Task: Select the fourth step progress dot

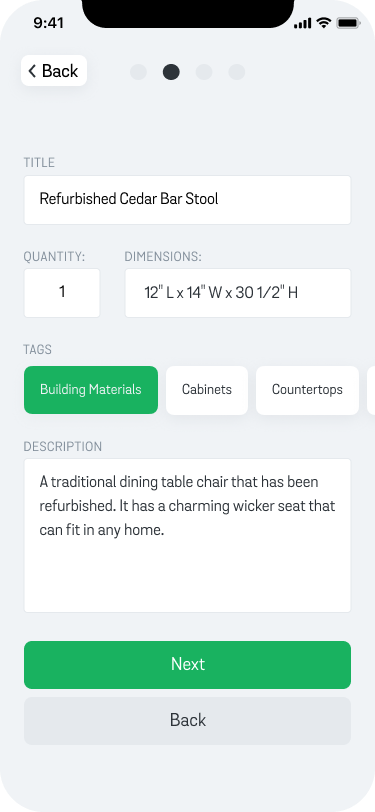Action: (x=237, y=72)
